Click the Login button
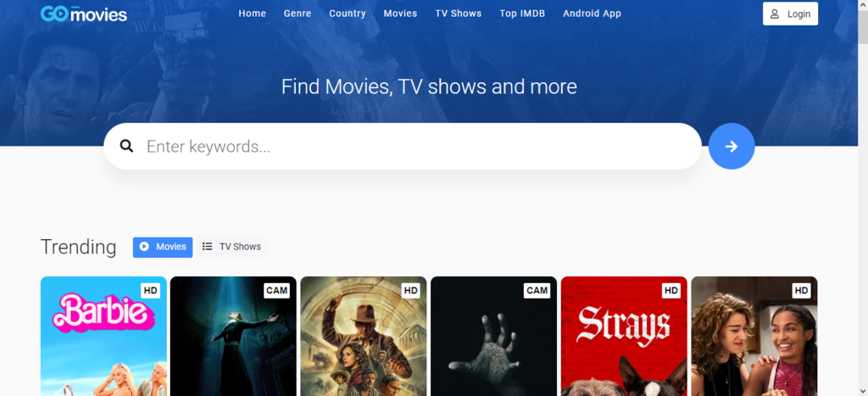Viewport: 868px width, 396px height. click(x=790, y=14)
